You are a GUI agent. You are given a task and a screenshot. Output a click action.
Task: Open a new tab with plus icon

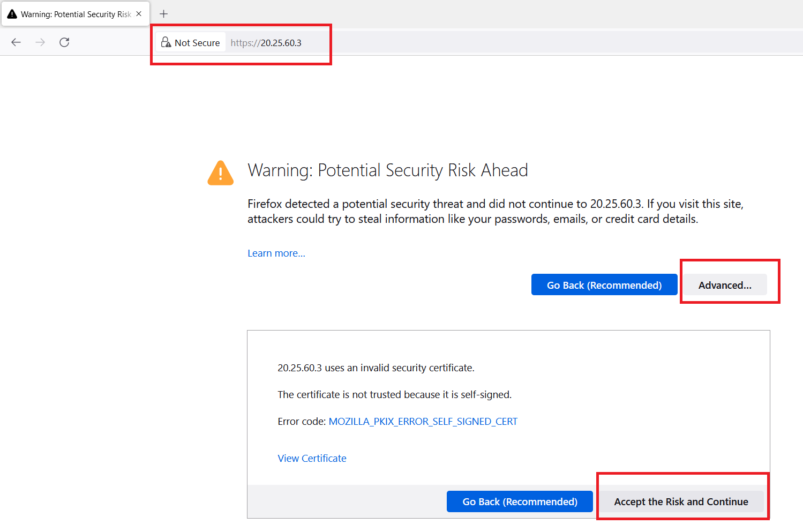click(x=164, y=14)
